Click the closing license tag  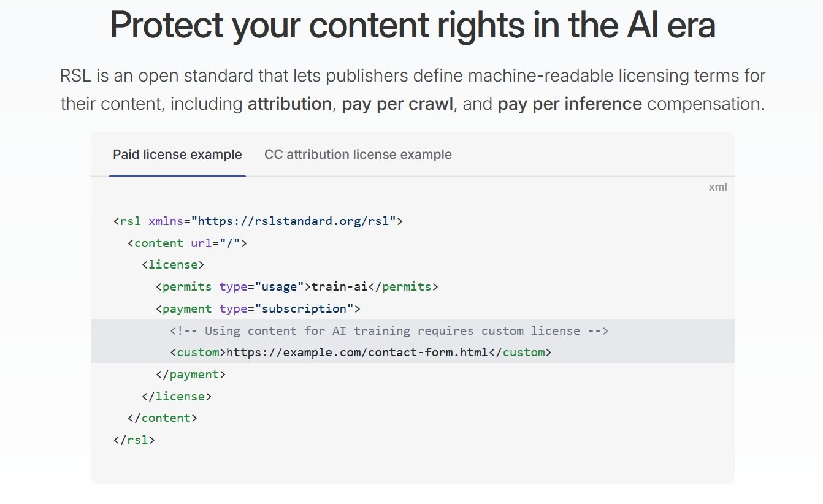[177, 397]
